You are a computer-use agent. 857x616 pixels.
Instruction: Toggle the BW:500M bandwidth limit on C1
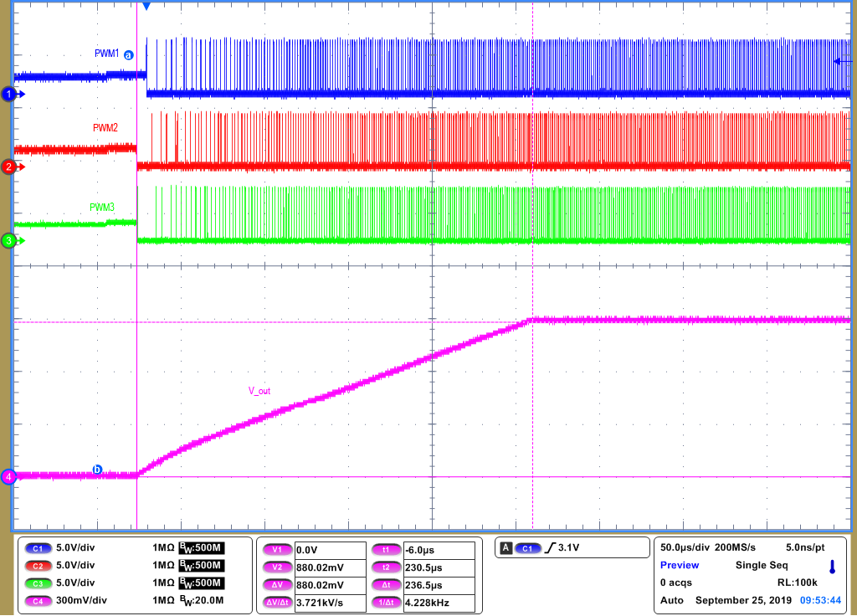[200, 548]
